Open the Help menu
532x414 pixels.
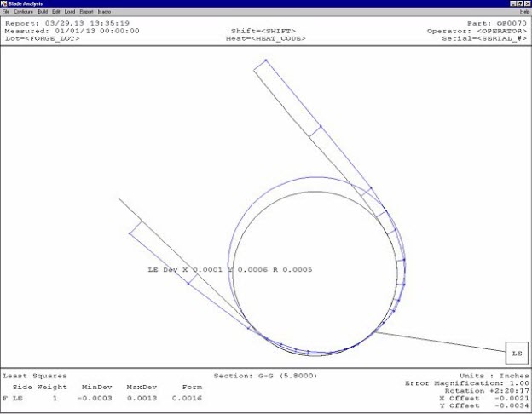[524, 12]
